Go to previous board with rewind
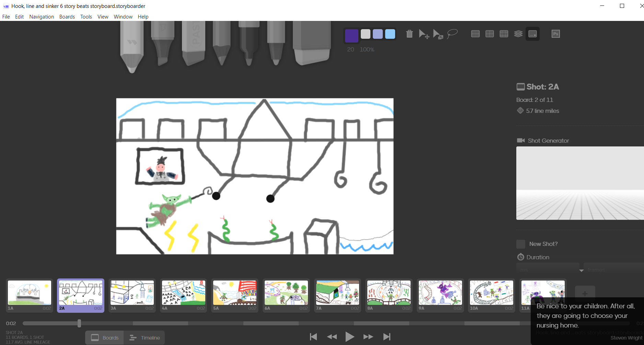Image resolution: width=644 pixels, height=345 pixels. coord(332,337)
